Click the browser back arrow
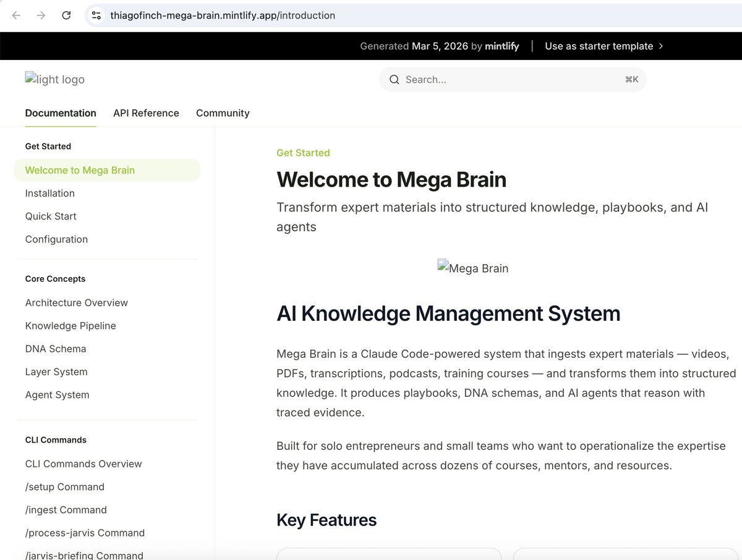The width and height of the screenshot is (742, 560). point(16,15)
